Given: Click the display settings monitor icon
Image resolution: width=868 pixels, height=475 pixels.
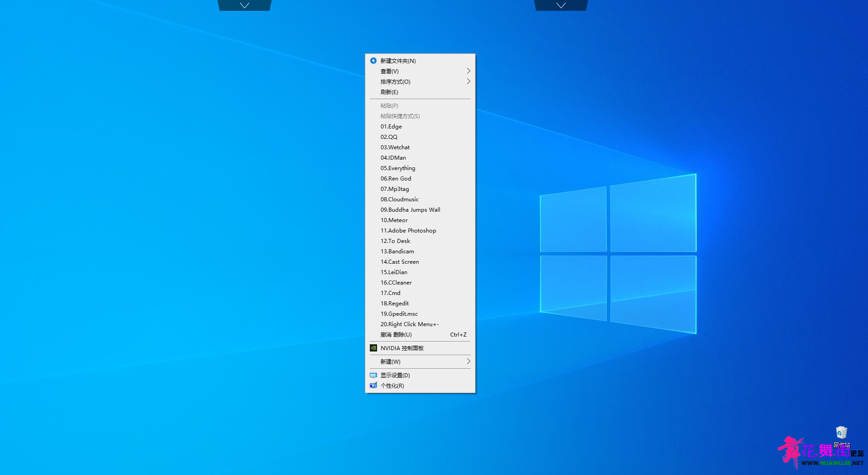Looking at the screenshot, I should (x=373, y=375).
